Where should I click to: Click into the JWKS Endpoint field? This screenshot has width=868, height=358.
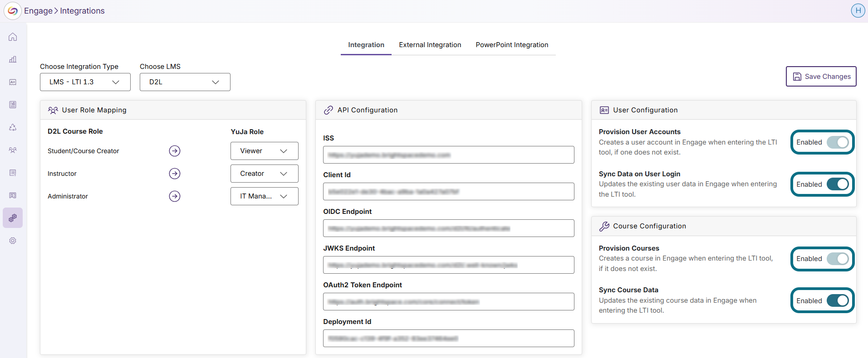coord(449,265)
